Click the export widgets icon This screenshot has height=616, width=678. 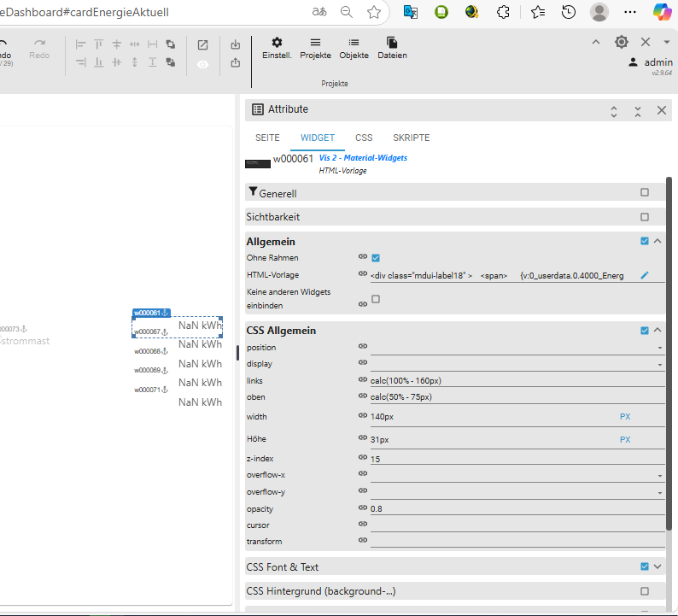point(236,63)
